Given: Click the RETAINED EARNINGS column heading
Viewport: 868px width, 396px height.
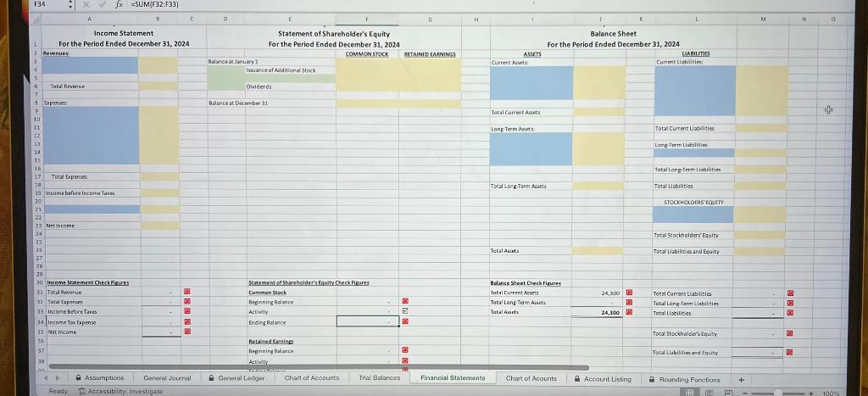Looking at the screenshot, I should click(x=430, y=54).
